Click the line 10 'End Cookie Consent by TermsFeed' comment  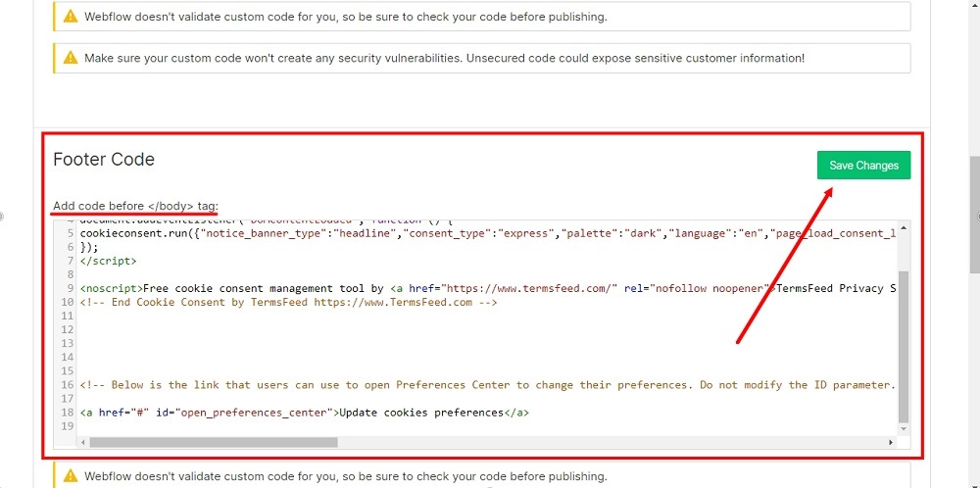click(289, 303)
